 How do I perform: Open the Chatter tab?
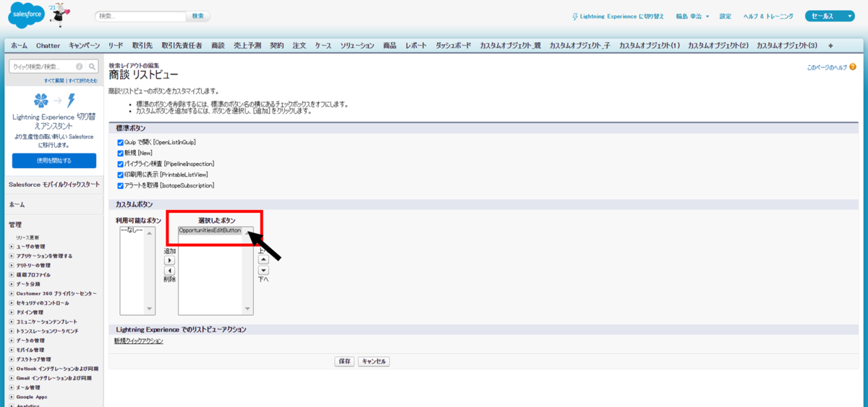point(48,46)
